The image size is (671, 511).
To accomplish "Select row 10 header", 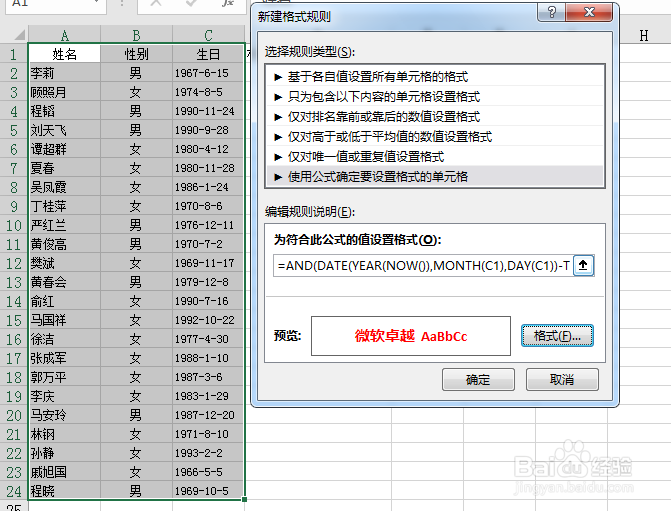I will 13,225.
